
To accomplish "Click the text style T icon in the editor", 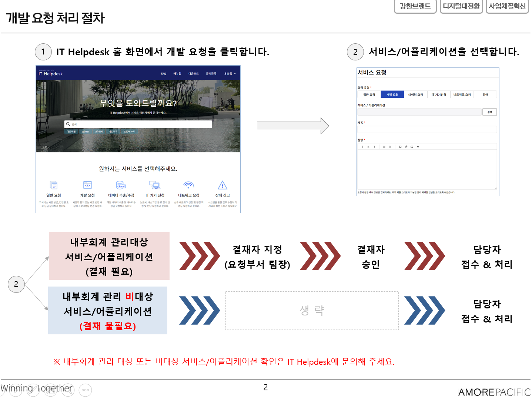I will coord(362,147).
